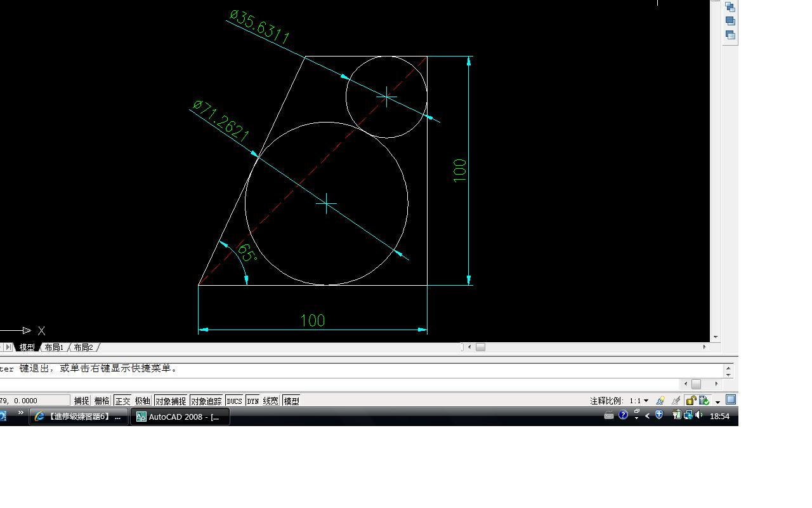812x508 pixels.
Task: Click the horizontal scrollbar right arrow of drawing
Action: tap(704, 347)
